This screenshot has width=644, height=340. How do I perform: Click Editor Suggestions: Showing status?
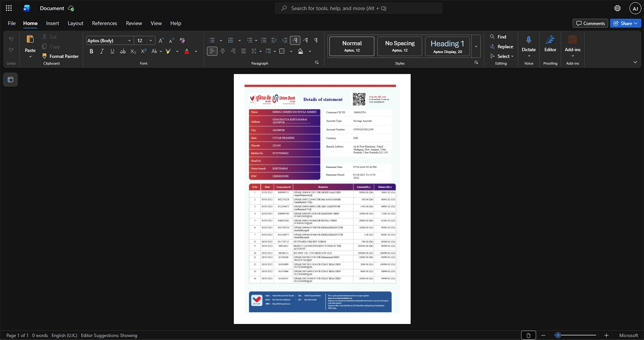109,335
